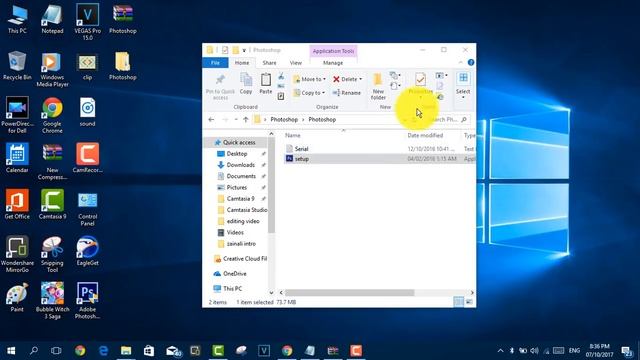Select Control Panel desktop icon
Viewport: 640px width, 360px height.
[87, 208]
